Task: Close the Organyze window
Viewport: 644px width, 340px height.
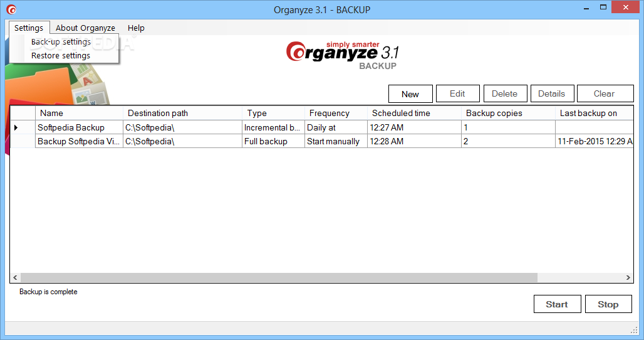Action: 625,8
